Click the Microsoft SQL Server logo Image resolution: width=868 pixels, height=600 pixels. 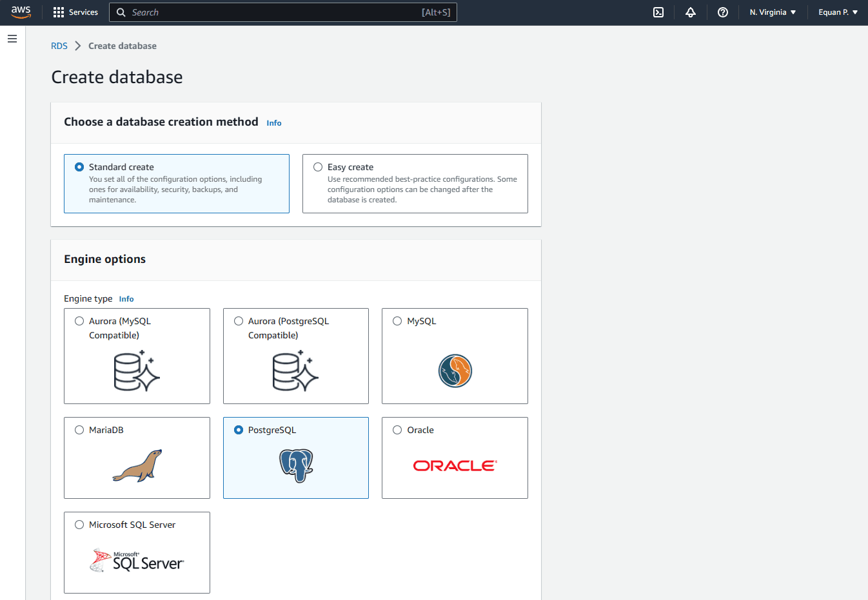tap(137, 560)
